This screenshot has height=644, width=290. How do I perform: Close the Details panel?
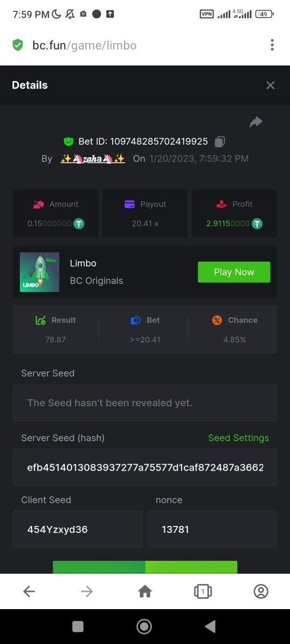click(271, 85)
